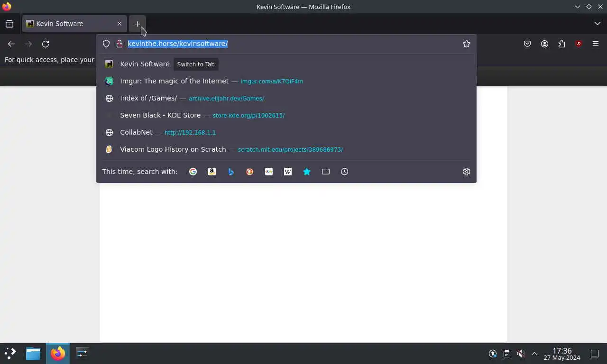Screen dimensions: 607x364
Task: Select the Kevin Software browser tab
Action: tap(74, 24)
